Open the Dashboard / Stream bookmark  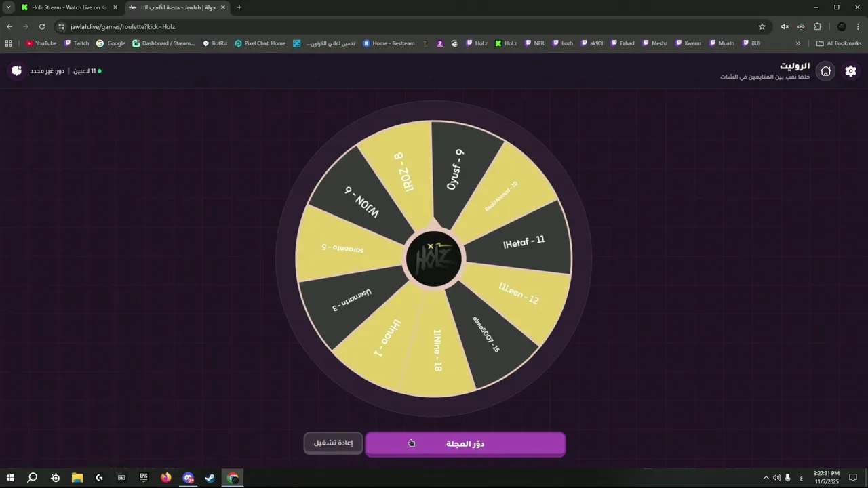(x=163, y=43)
